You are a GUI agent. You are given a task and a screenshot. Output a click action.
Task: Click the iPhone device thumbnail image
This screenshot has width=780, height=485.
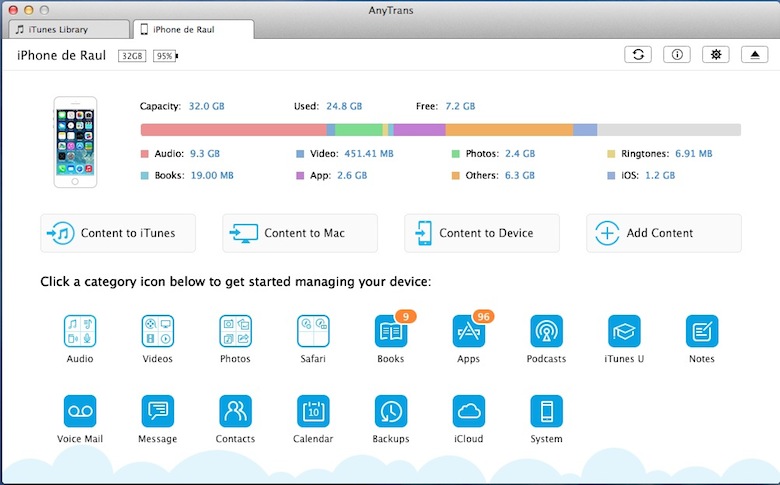75,142
